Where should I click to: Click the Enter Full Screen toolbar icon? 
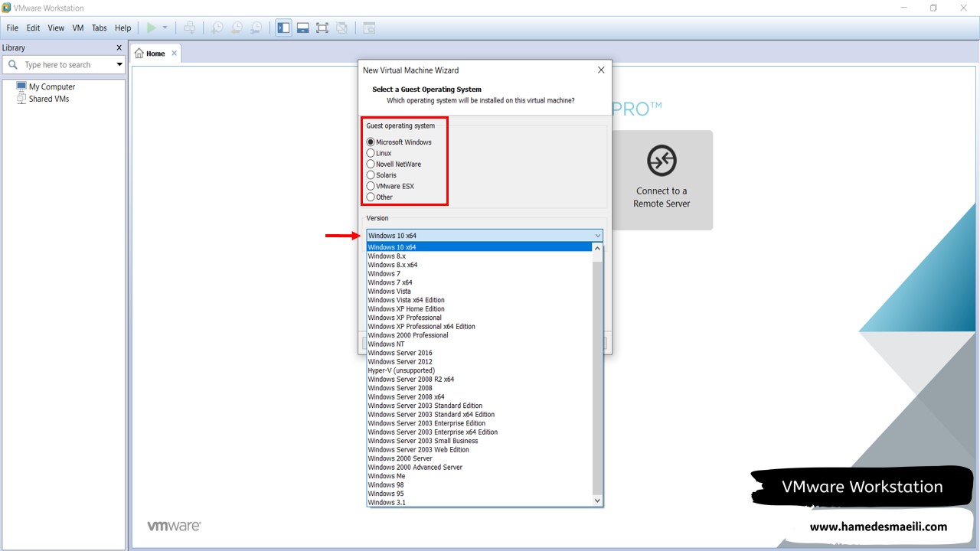tap(322, 28)
